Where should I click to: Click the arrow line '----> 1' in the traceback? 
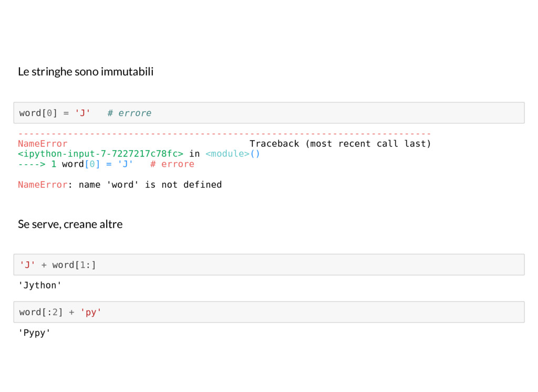37,164
